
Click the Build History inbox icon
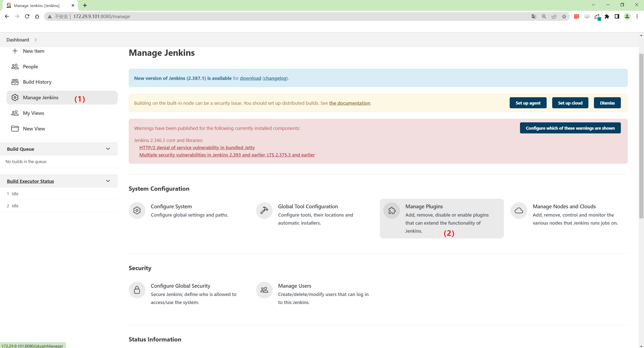15,82
